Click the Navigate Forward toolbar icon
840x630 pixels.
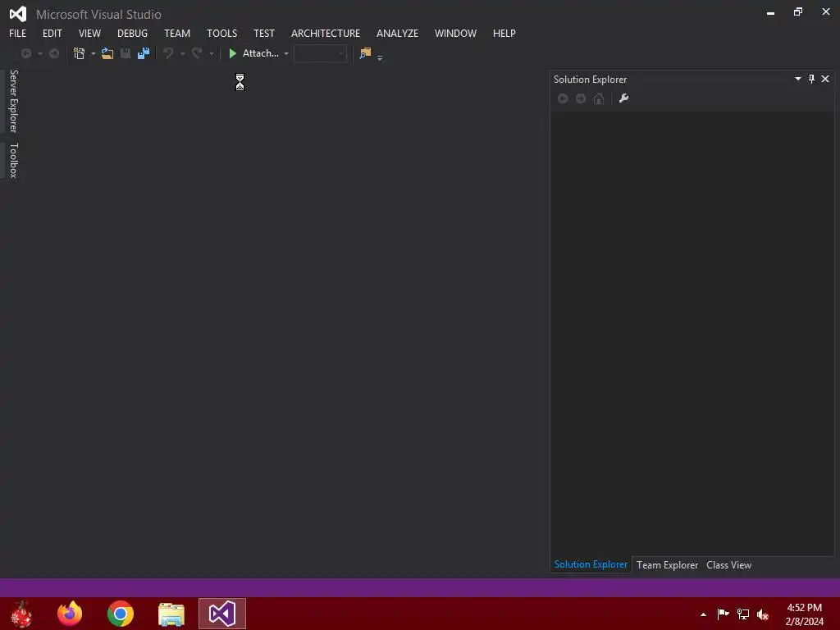tap(54, 53)
